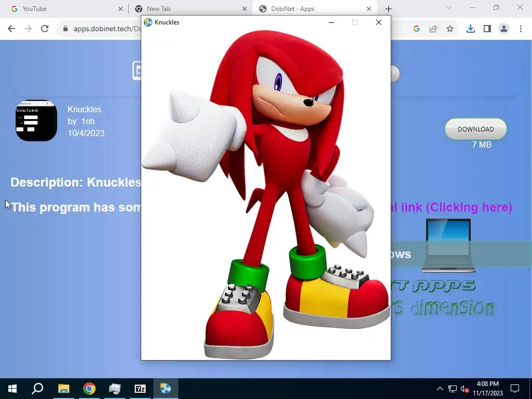Open the Chrome profile avatar
The width and height of the screenshot is (532, 399).
click(x=504, y=29)
